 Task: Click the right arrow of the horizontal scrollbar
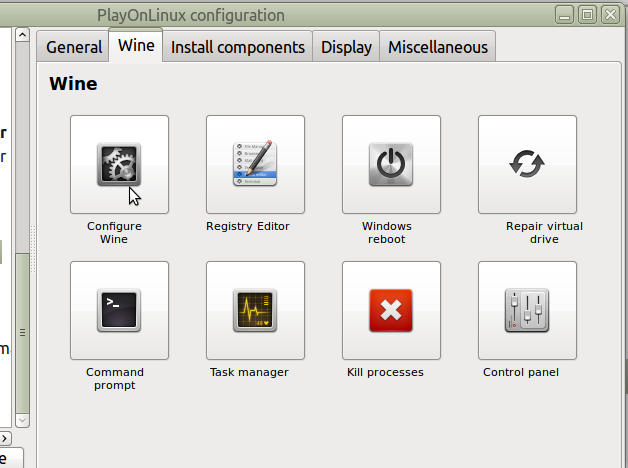coord(5,438)
